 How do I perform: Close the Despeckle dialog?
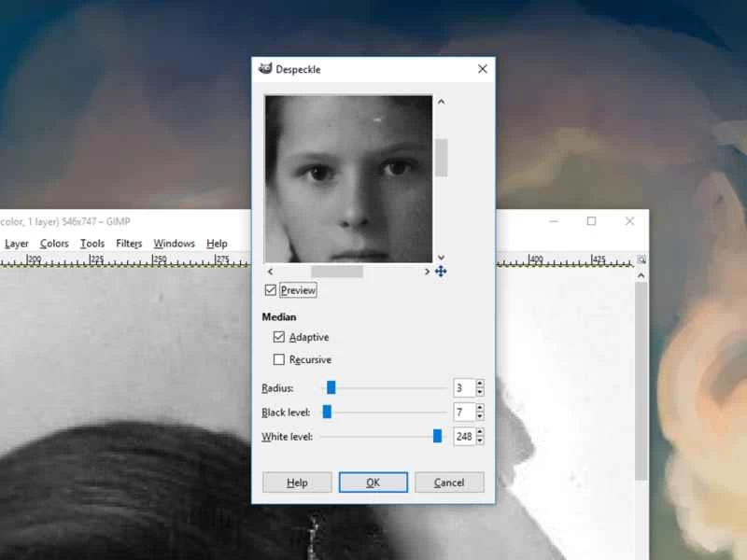tap(482, 69)
